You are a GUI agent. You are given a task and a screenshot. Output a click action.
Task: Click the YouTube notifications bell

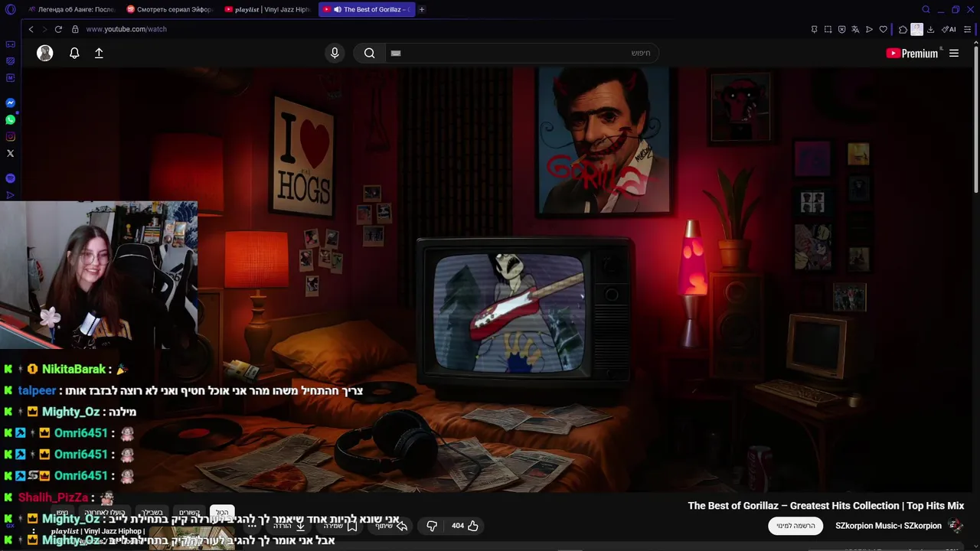pyautogui.click(x=74, y=53)
